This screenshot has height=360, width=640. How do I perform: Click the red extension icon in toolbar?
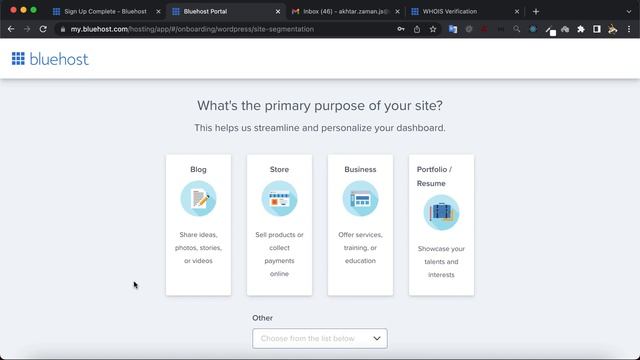coord(484,29)
